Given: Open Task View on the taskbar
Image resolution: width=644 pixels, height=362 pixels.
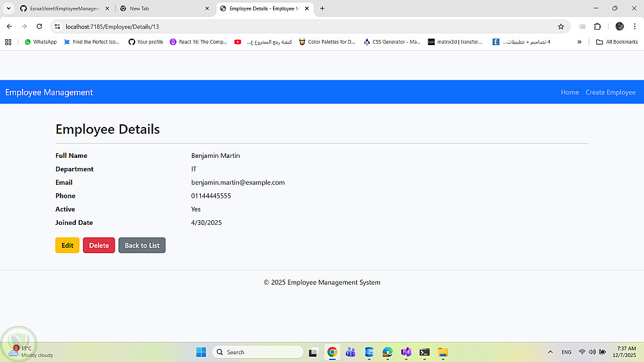Looking at the screenshot, I should pos(313,352).
